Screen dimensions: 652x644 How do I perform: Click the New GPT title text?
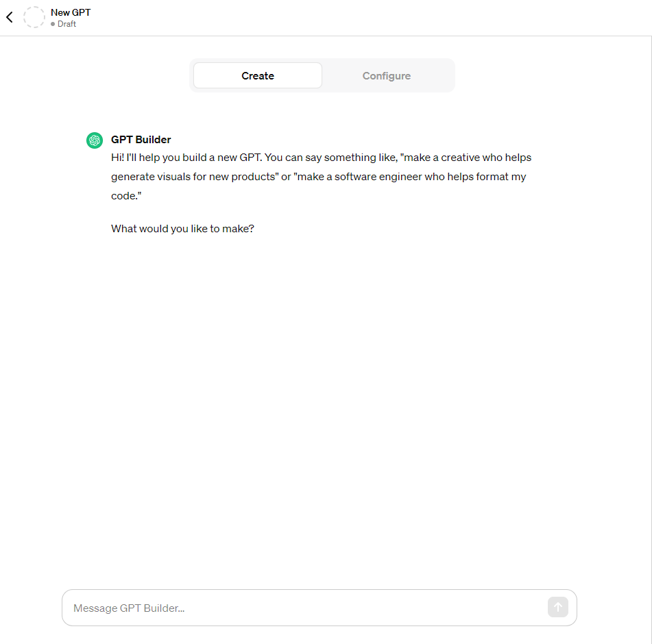70,12
